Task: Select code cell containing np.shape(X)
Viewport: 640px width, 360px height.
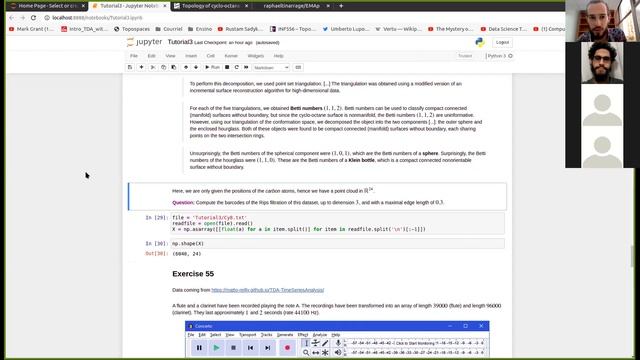Action: coord(337,244)
